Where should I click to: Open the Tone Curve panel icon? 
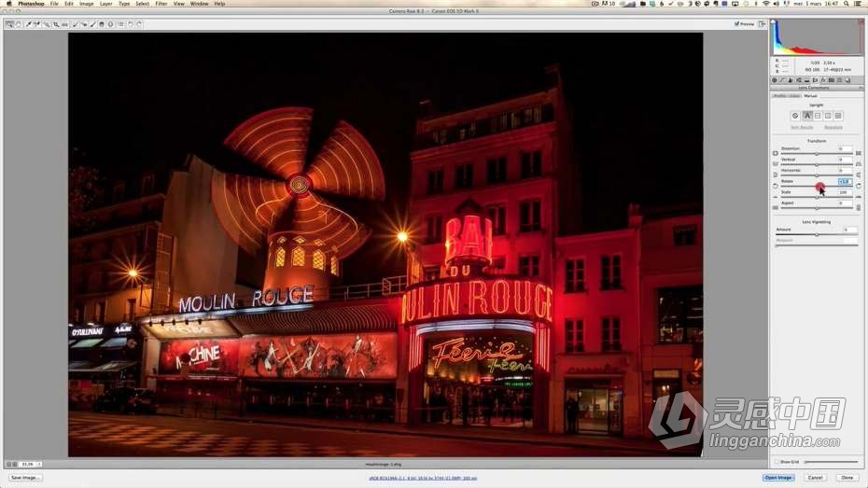[782, 79]
